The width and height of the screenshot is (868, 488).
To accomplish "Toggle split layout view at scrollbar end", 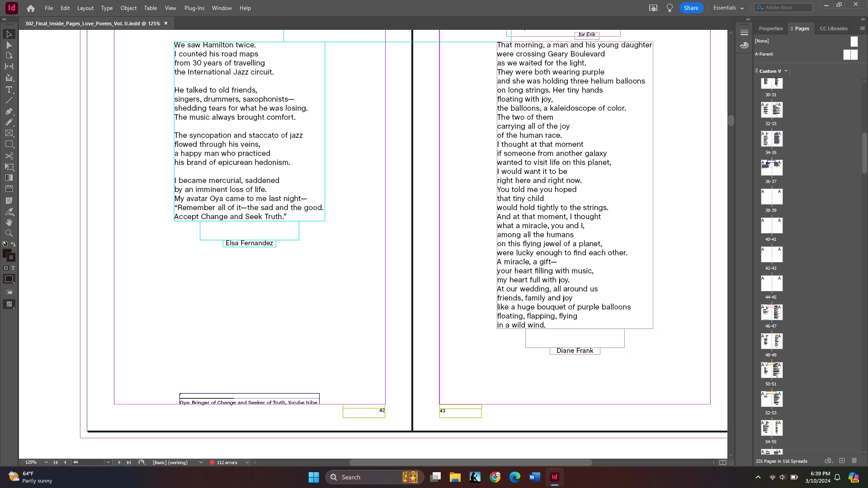I will [722, 462].
